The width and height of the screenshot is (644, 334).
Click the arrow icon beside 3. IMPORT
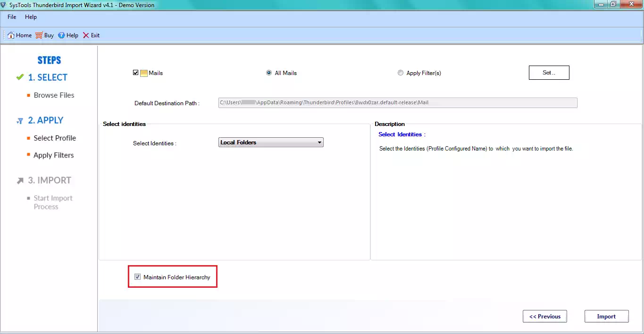click(x=20, y=181)
